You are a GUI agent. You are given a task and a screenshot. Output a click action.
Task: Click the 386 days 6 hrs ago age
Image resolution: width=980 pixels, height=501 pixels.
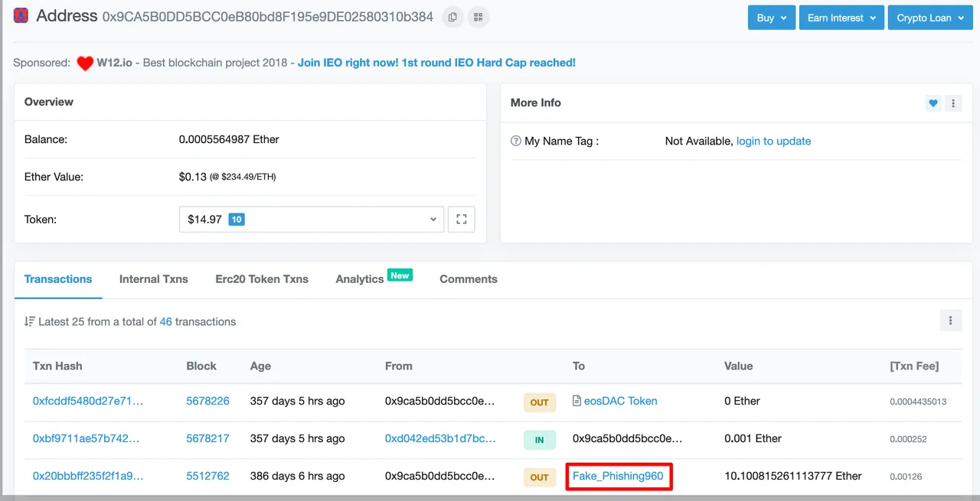[x=297, y=476]
